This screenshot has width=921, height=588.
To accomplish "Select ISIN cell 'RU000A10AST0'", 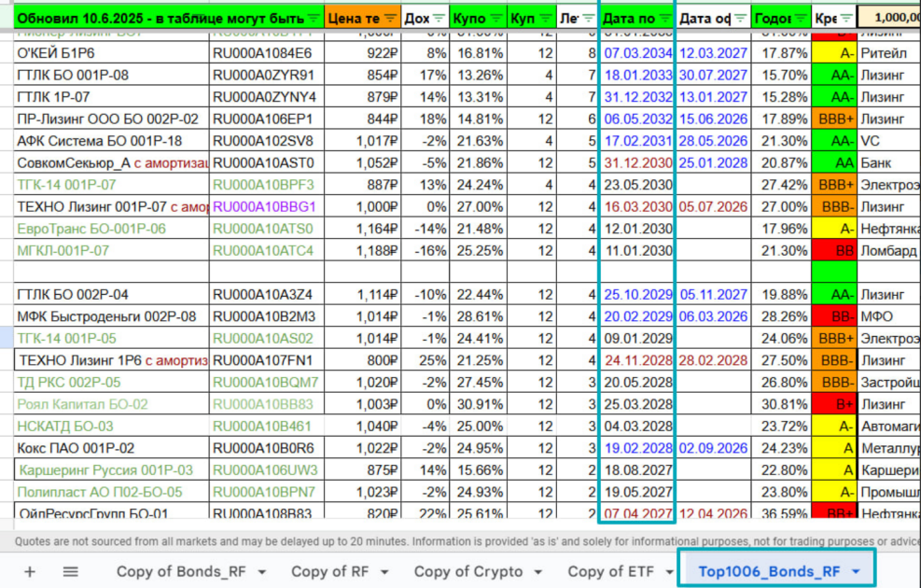I will coord(267,162).
